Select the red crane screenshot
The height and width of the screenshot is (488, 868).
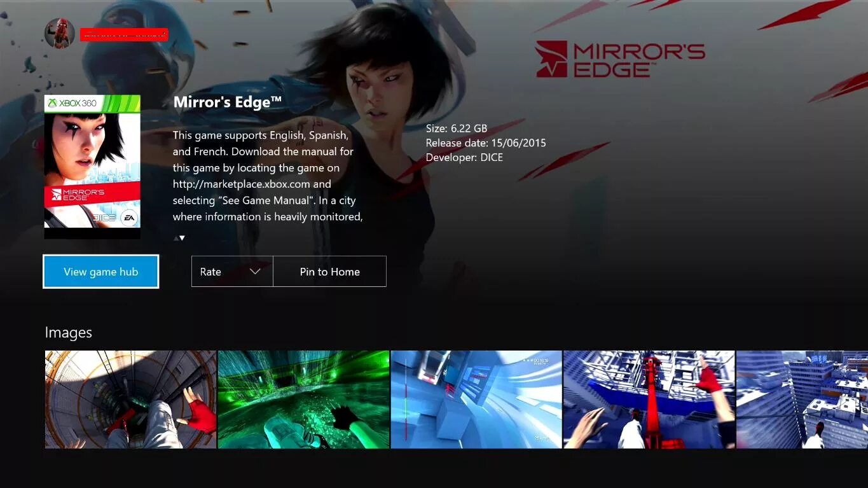coord(649,399)
